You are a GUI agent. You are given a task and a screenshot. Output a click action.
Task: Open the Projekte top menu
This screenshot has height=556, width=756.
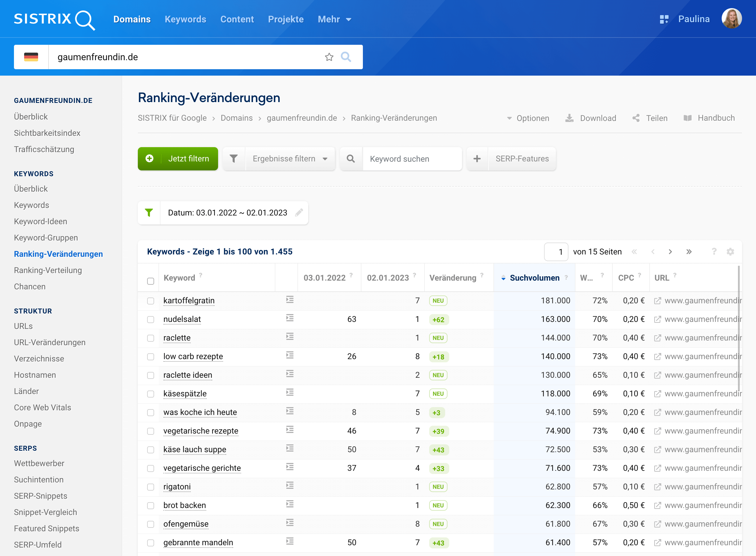286,19
